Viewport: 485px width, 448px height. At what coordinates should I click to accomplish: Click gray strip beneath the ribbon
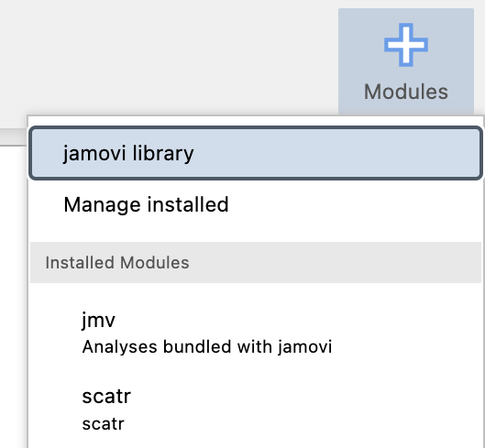(x=13, y=137)
